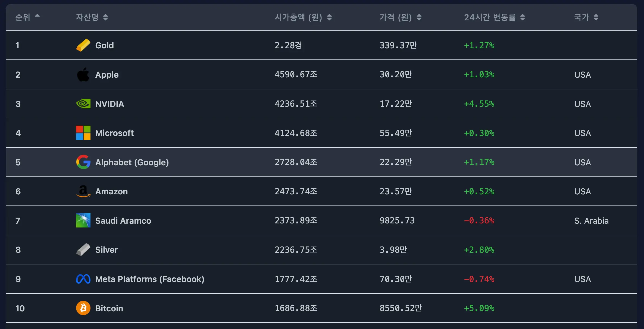This screenshot has width=644, height=329.
Task: Click the Microsoft logo icon
Action: coord(83,133)
